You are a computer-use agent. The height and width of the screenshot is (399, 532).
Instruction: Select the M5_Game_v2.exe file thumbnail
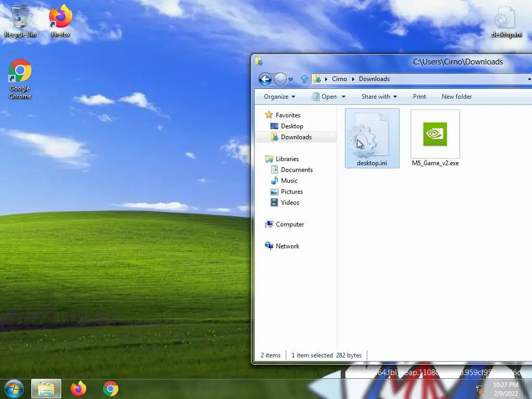[435, 135]
